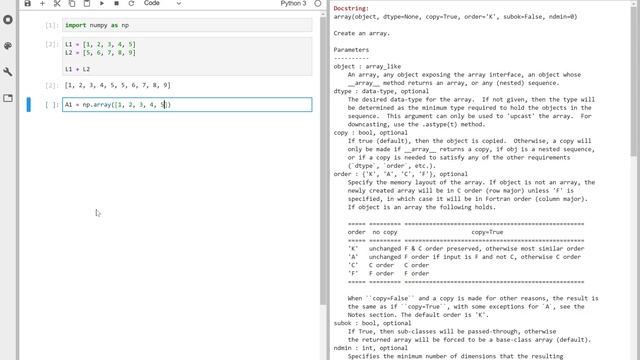
Task: Click the active np.array input cell
Action: 187,104
